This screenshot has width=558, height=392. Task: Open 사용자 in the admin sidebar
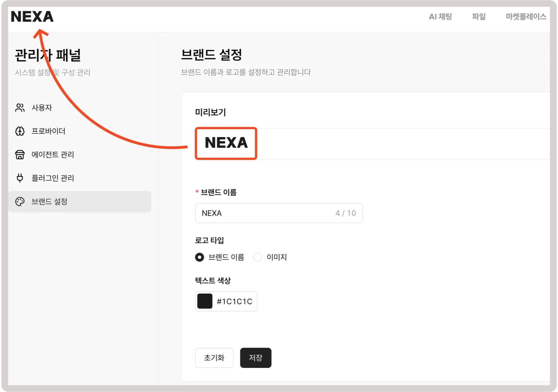point(42,108)
